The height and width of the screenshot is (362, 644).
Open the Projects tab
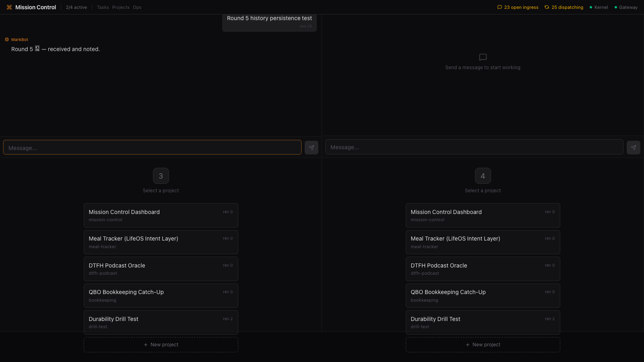[x=121, y=7]
